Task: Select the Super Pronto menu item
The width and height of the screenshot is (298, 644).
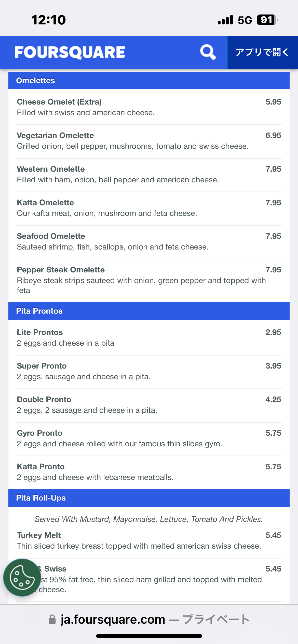Action: click(x=42, y=366)
